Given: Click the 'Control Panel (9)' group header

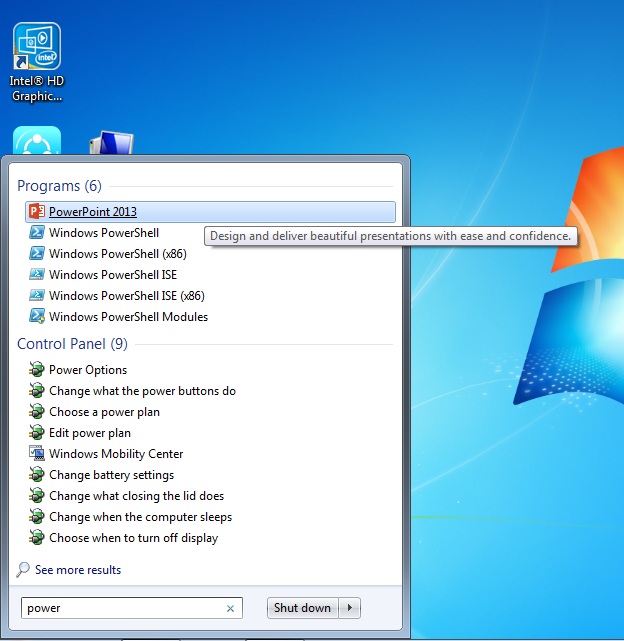Looking at the screenshot, I should pyautogui.click(x=72, y=344).
